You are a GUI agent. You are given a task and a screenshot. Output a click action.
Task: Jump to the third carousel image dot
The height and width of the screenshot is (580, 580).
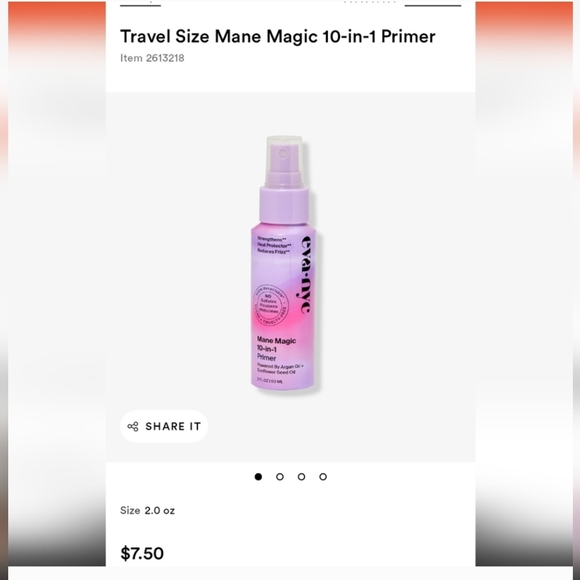(301, 477)
